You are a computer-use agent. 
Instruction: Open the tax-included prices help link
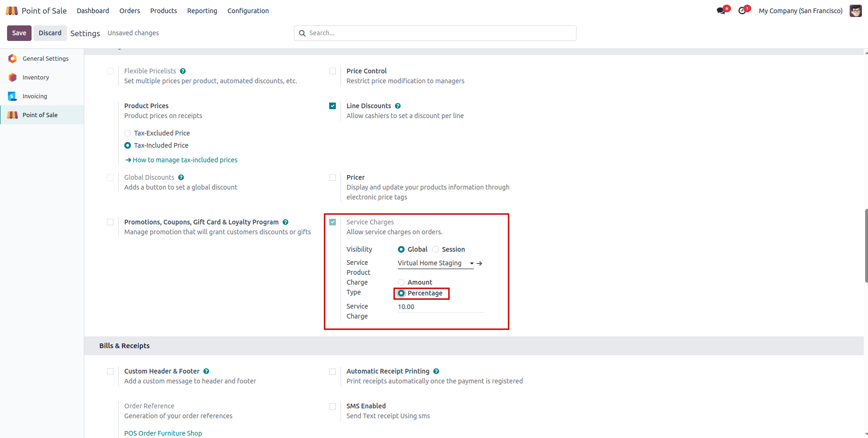click(185, 160)
